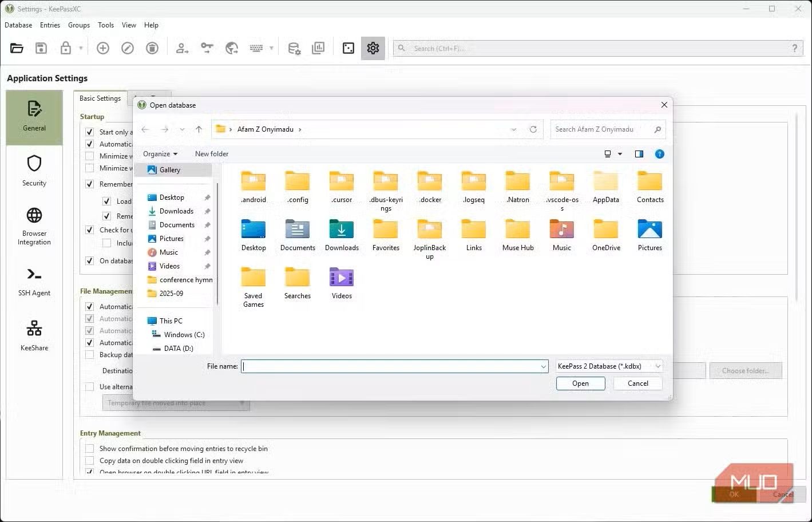Open Browser Integration settings category
Image resolution: width=812 pixels, height=522 pixels.
coord(34,227)
